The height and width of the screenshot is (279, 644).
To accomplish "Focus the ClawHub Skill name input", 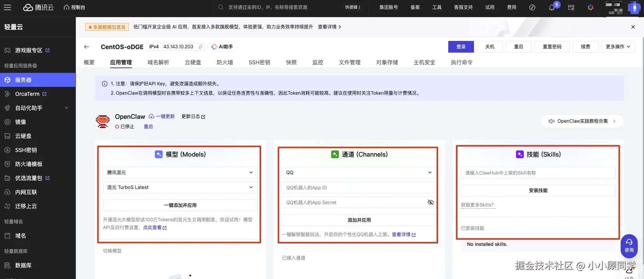I will pos(538,173).
